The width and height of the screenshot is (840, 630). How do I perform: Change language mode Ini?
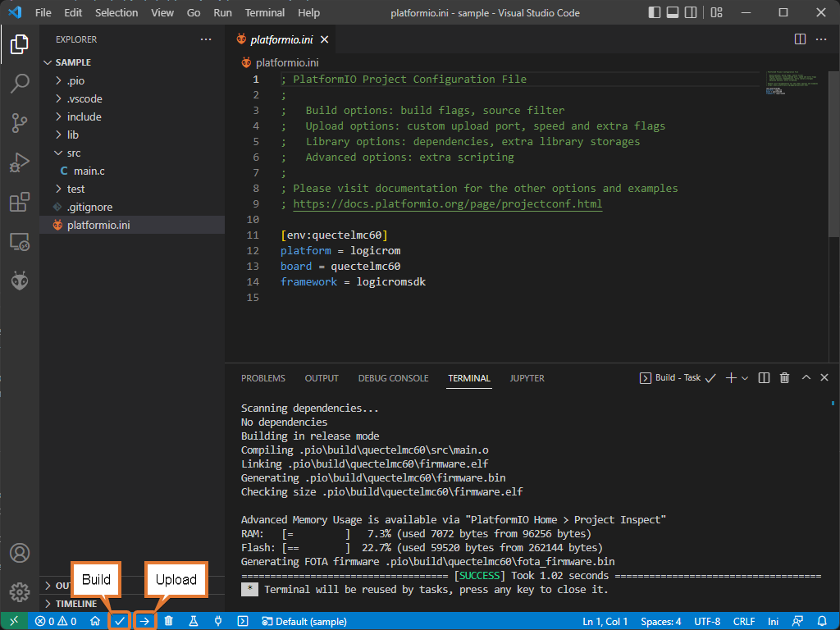[x=773, y=622]
